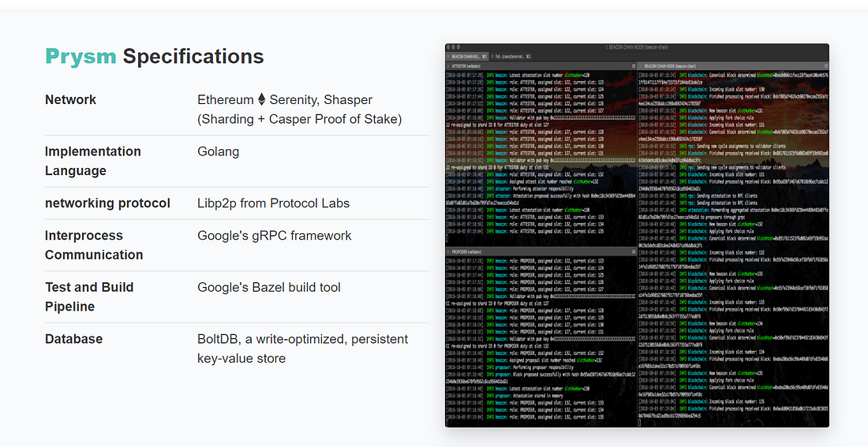Close the BEACON CHAIN NO.. terminal tab
This screenshot has width=868, height=447.
pyautogui.click(x=448, y=57)
